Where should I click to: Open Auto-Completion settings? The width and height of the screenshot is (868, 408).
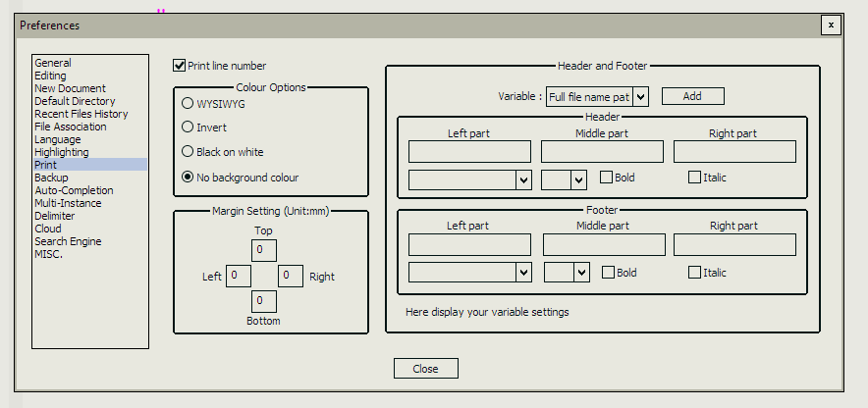click(x=89, y=190)
